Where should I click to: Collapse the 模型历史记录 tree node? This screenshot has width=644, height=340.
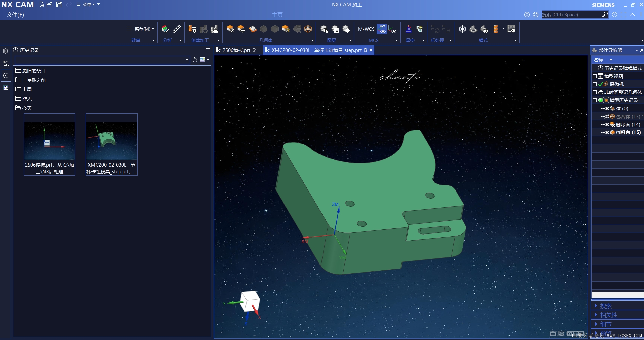tap(595, 100)
